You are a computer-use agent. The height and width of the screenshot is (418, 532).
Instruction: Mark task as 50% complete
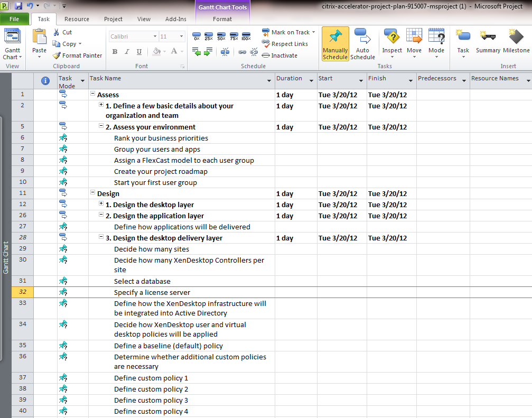221,36
